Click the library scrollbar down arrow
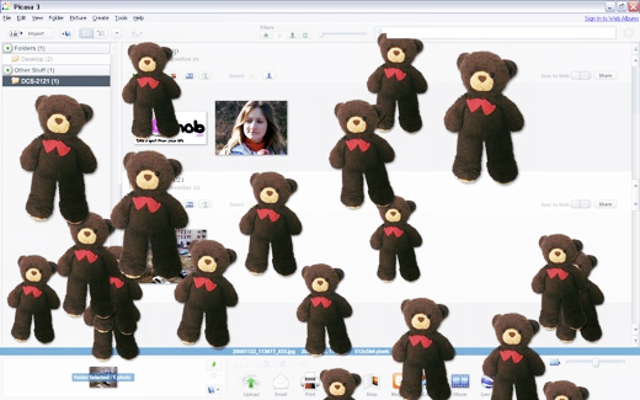Viewport: 640px width, 400px height. pyautogui.click(x=635, y=340)
